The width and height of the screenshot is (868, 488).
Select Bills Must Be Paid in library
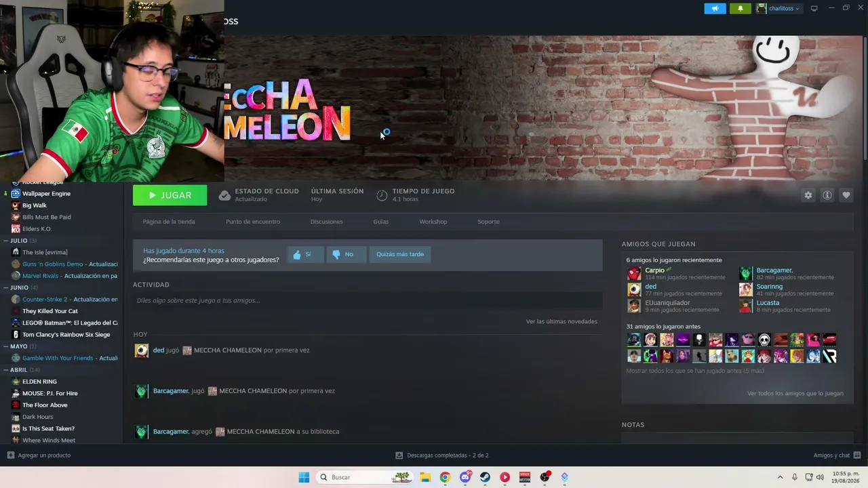[47, 217]
